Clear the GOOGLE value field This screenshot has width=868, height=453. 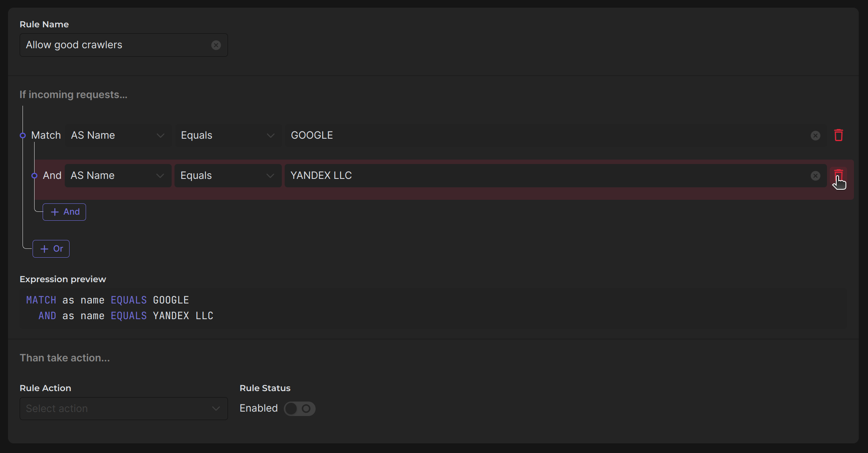[815, 135]
